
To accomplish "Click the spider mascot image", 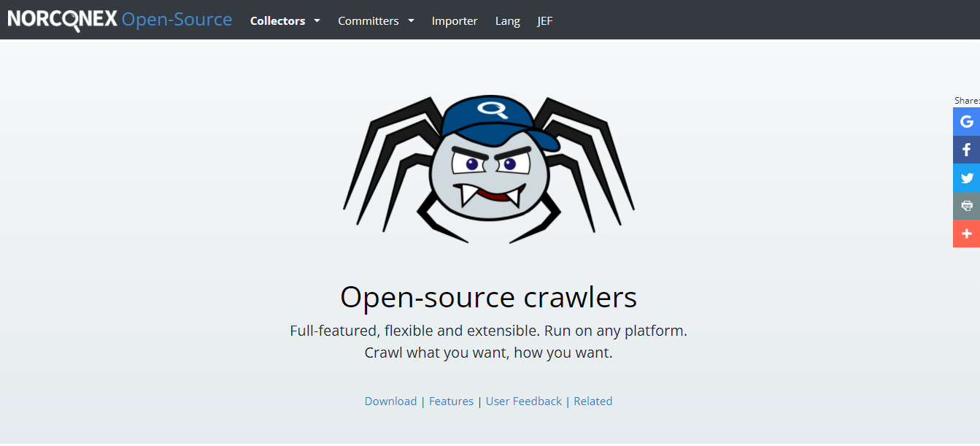I will coord(489,169).
